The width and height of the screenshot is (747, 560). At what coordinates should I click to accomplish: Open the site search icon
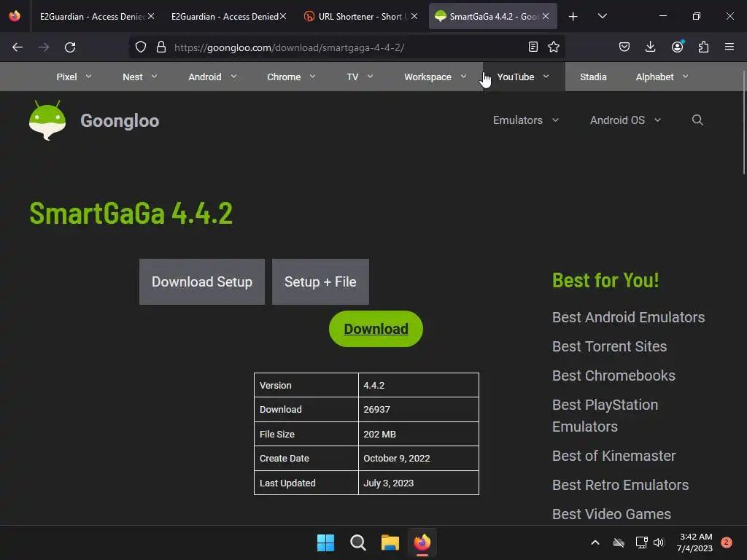(697, 120)
